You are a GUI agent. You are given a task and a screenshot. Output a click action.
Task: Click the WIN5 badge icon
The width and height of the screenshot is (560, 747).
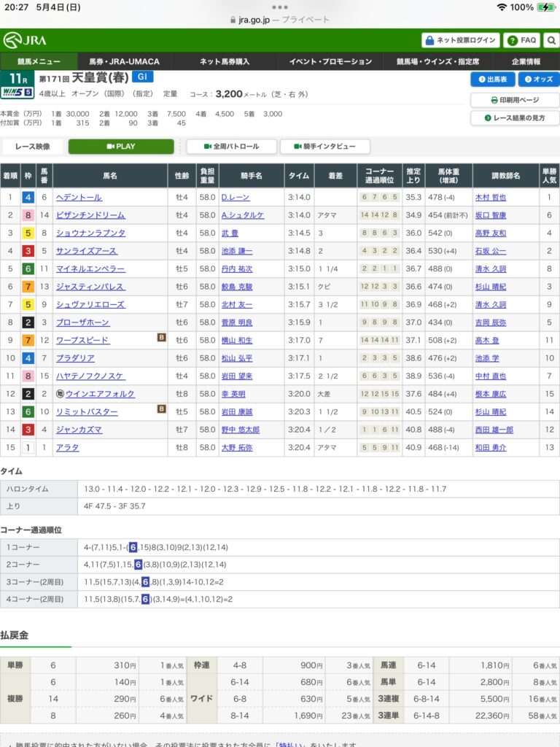pos(17,93)
